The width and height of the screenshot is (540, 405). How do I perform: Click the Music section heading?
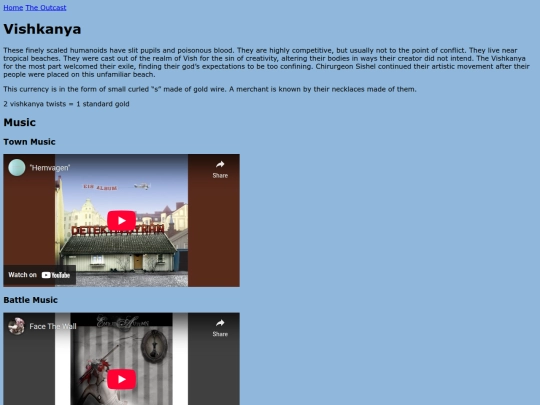pos(20,123)
